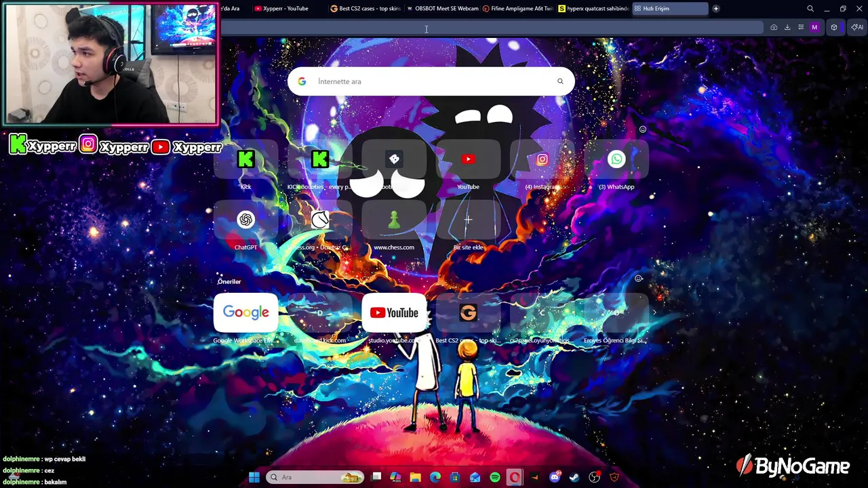Open the tab search magnifier icon
Viewport: 868px width, 488px height.
coord(810,8)
